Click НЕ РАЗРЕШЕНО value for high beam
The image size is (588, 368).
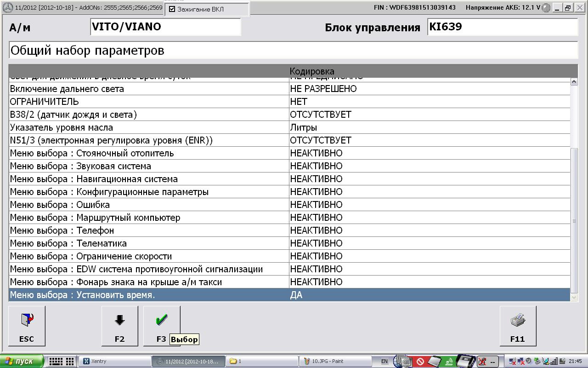[x=323, y=89]
